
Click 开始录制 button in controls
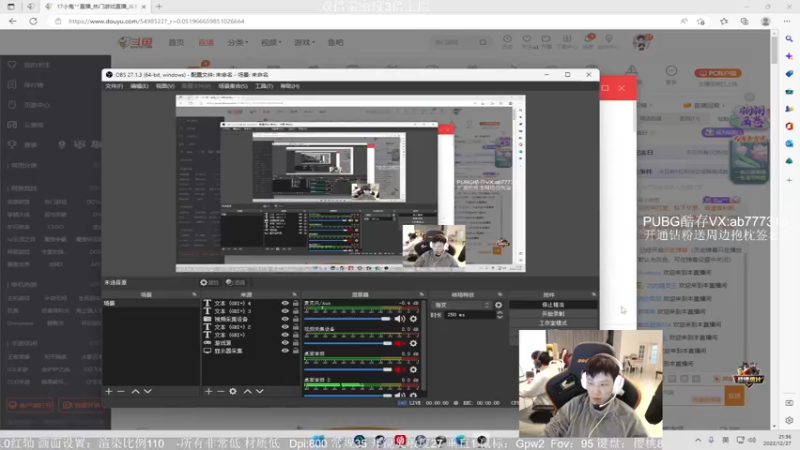pos(553,314)
